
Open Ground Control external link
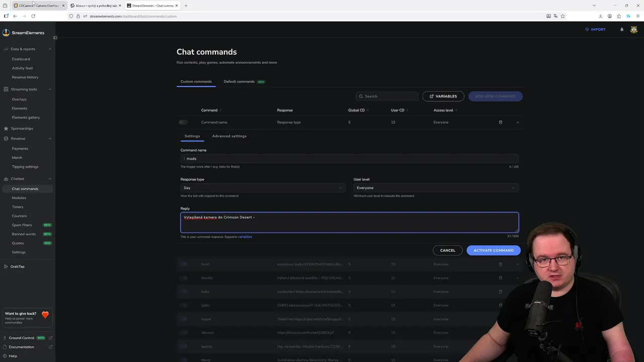(50, 338)
